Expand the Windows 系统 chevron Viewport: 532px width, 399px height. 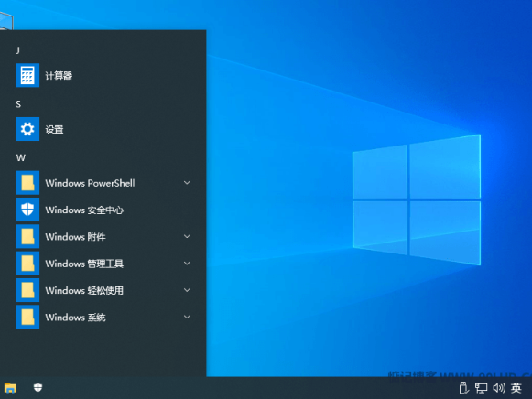pyautogui.click(x=187, y=317)
